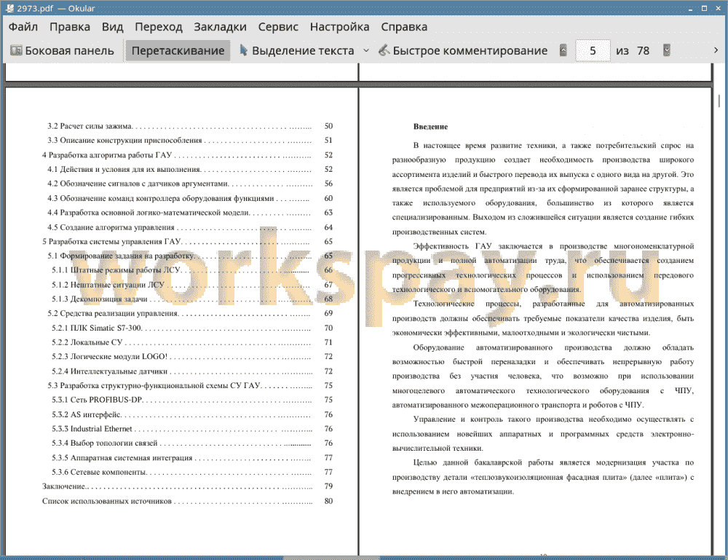The height and width of the screenshot is (560, 728).
Task: Click the horizontal scrollbar handle
Action: tap(331, 557)
